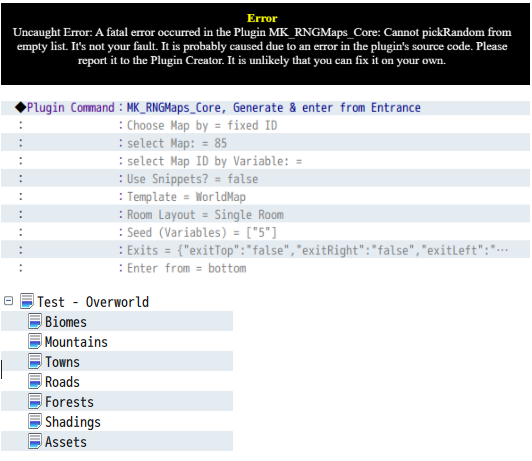
Task: Open the Towns map entry
Action: 62,362
